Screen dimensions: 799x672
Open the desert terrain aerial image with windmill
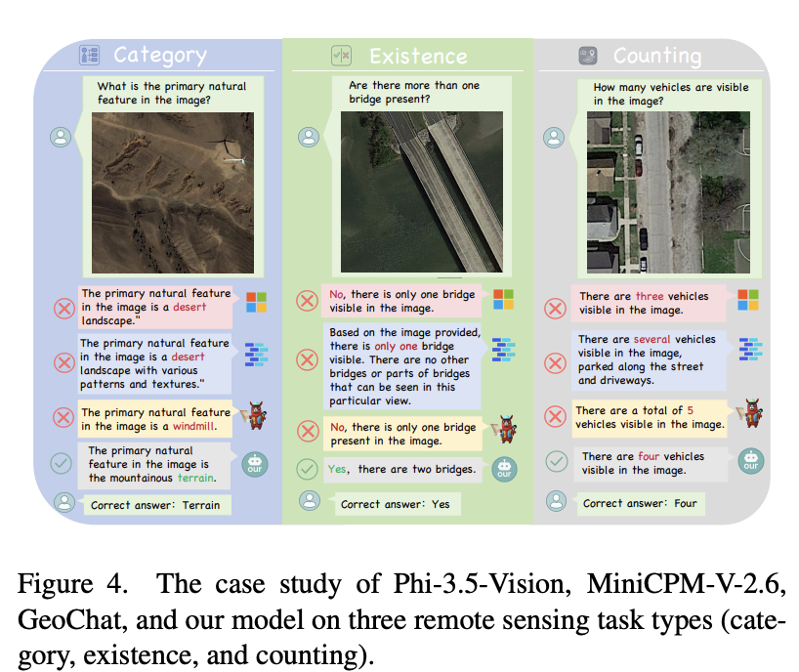(x=173, y=192)
